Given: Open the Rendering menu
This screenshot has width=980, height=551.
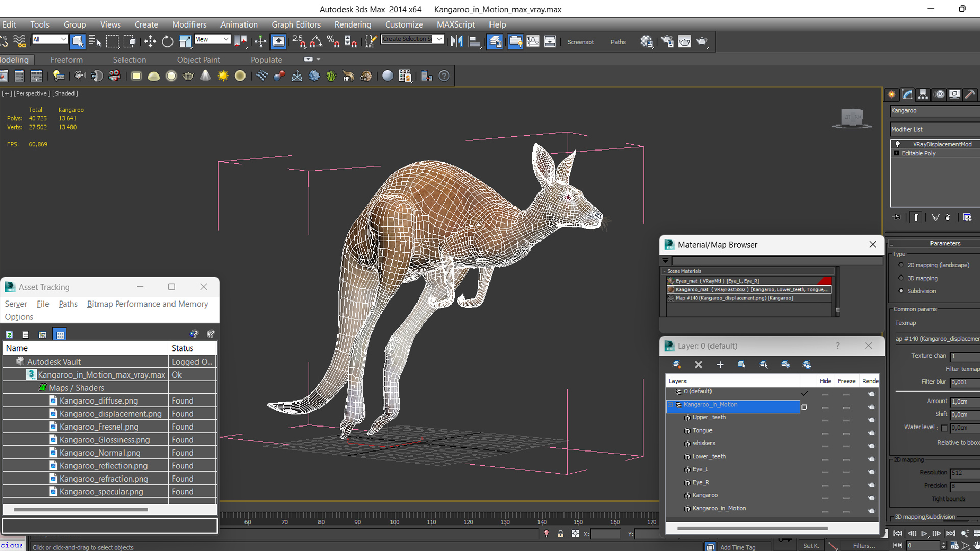Looking at the screenshot, I should [353, 24].
